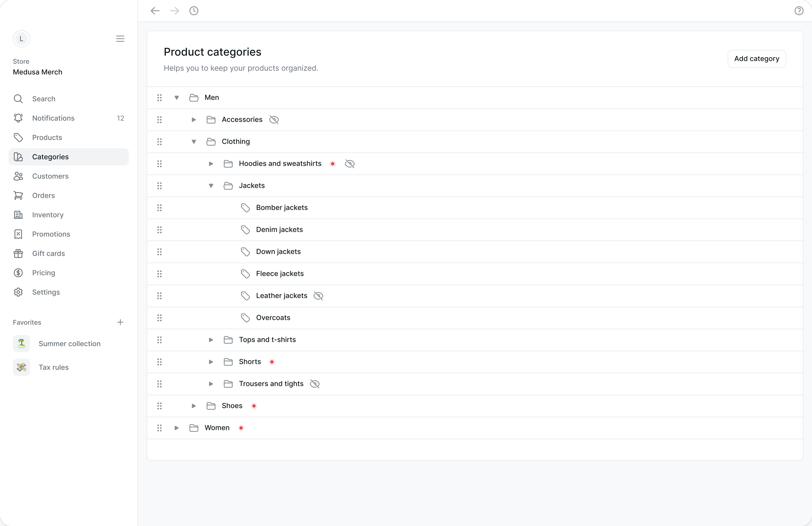This screenshot has width=812, height=526.
Task: Click the drag handle beside Bomber jackets
Action: coord(159,208)
